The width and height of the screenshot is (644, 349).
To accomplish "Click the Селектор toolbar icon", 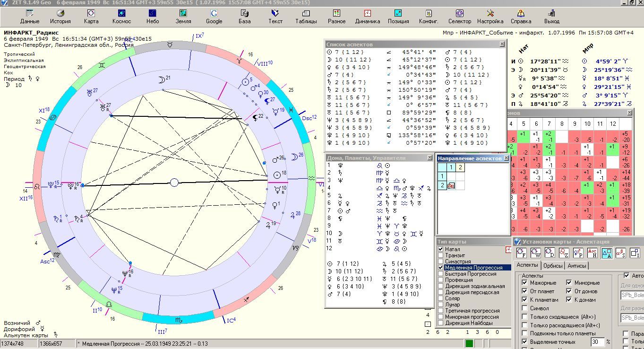I will coord(459,17).
